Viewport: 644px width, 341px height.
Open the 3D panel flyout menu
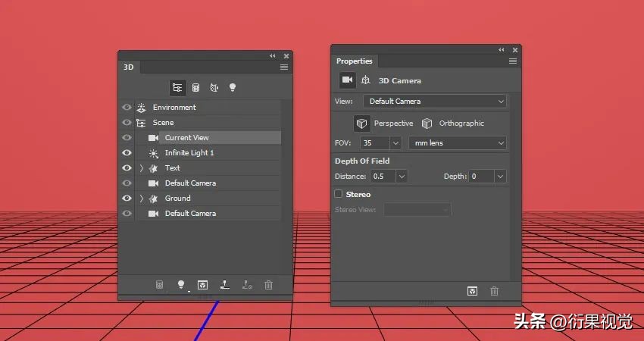click(284, 67)
